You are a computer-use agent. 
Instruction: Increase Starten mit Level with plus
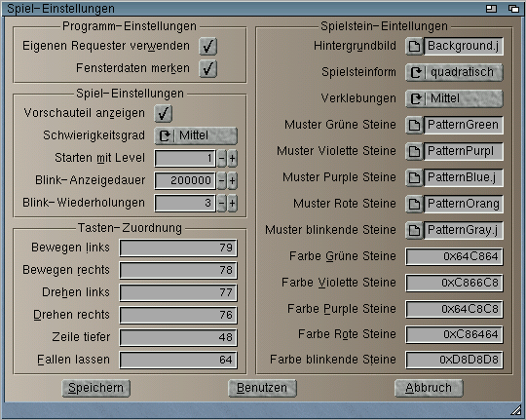(232, 158)
